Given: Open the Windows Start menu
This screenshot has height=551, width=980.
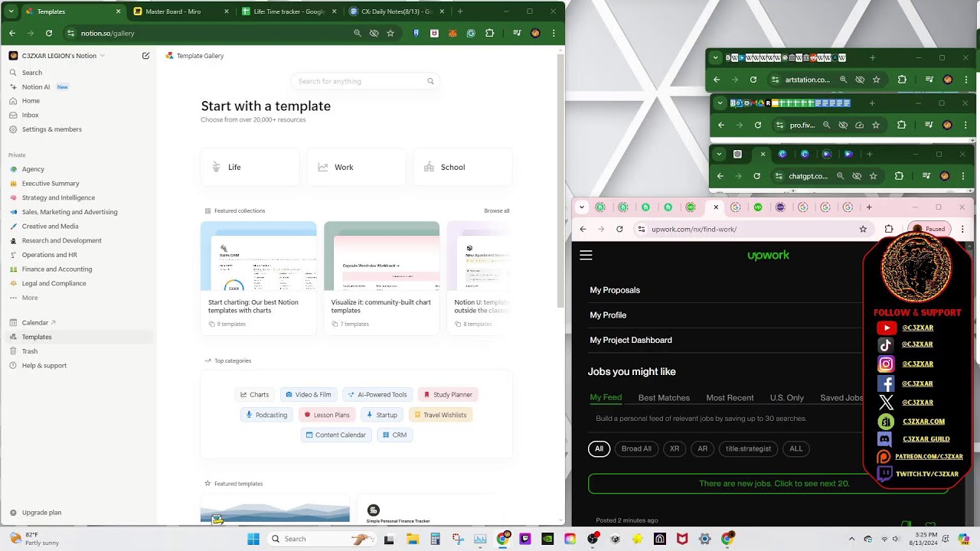Looking at the screenshot, I should click(x=253, y=539).
